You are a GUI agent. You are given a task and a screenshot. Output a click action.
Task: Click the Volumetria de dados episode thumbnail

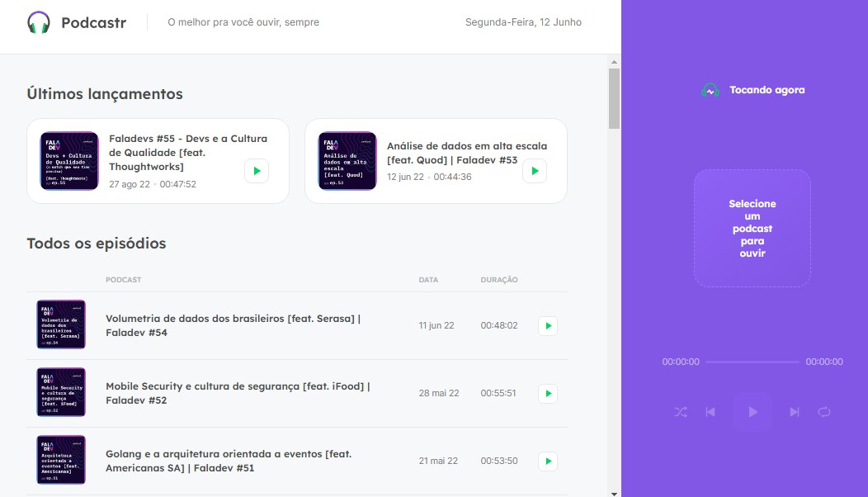click(61, 324)
